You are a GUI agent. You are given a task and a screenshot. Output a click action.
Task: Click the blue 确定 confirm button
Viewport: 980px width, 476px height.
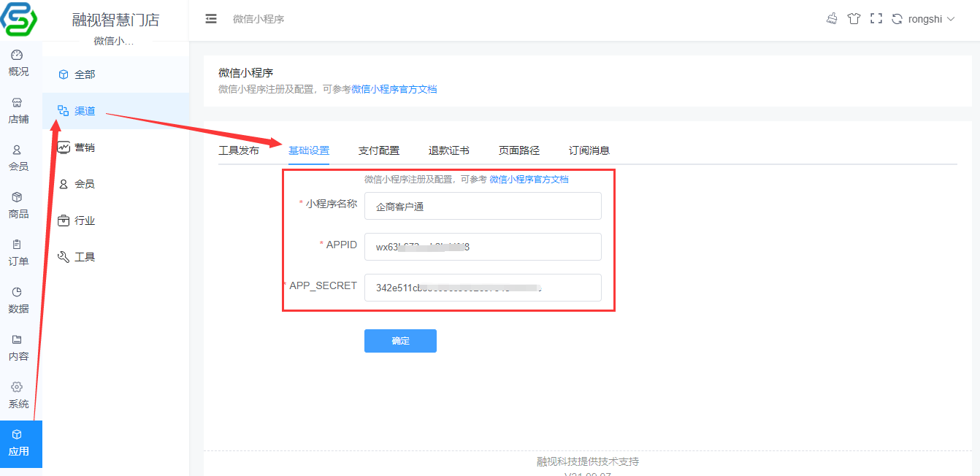400,341
